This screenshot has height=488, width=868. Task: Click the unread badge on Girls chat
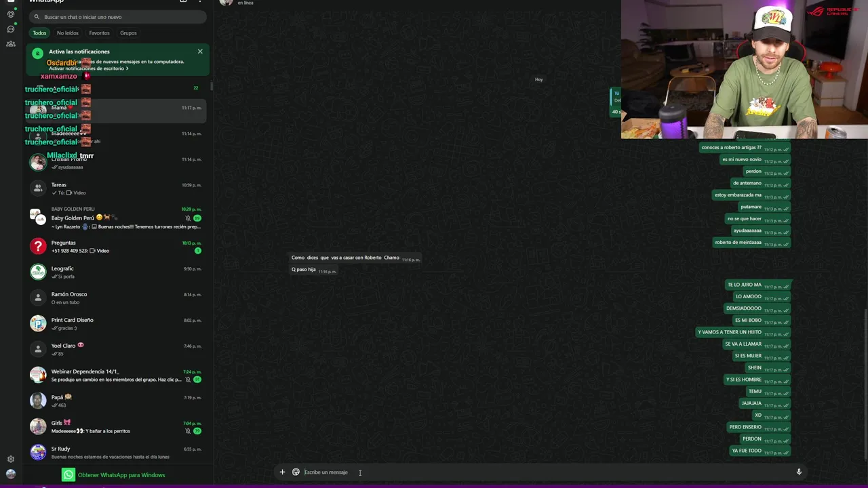click(x=197, y=431)
